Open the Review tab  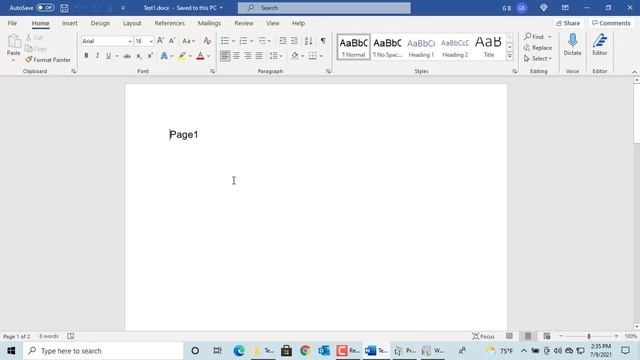click(x=244, y=23)
